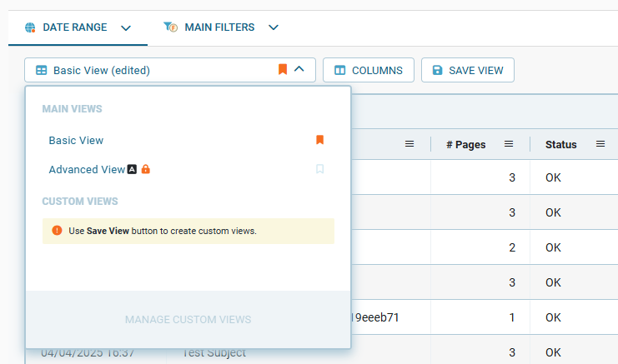The width and height of the screenshot is (618, 364).
Task: Click the Save View button
Action: click(x=467, y=70)
